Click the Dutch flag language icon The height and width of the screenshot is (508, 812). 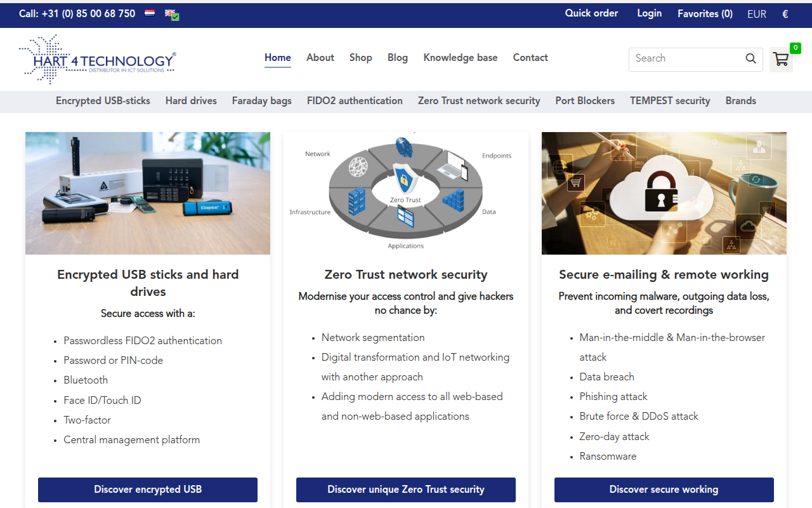(x=150, y=13)
